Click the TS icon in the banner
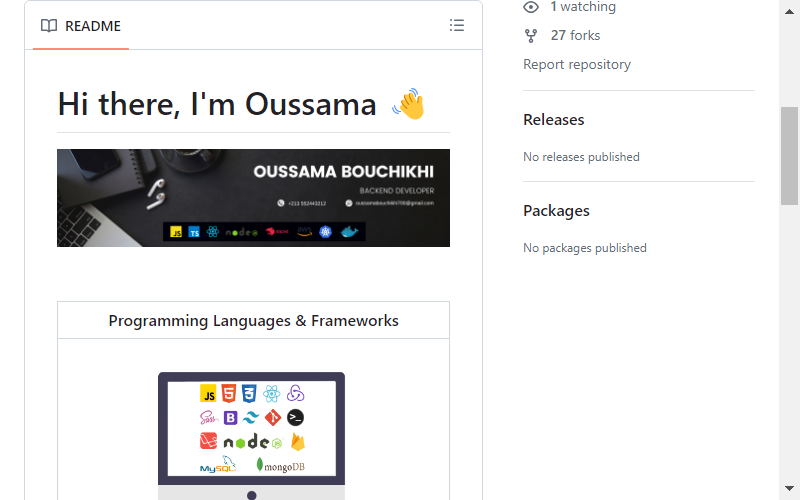The image size is (800, 500). tap(194, 232)
